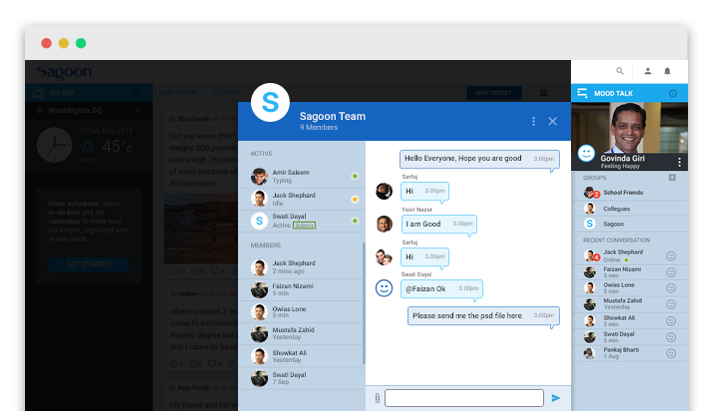The width and height of the screenshot is (717, 411).
Task: Click mood smiley next to Jack Shephard conversation
Action: [671, 256]
